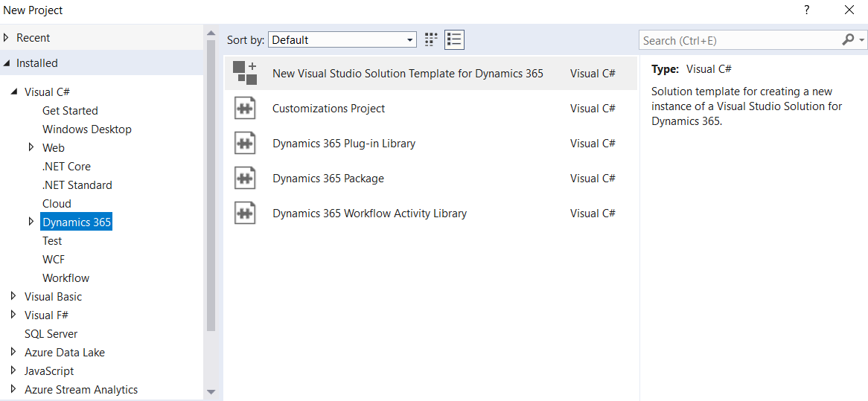Image resolution: width=868 pixels, height=401 pixels.
Task: Expand the Web node under Visual C#
Action: point(31,148)
